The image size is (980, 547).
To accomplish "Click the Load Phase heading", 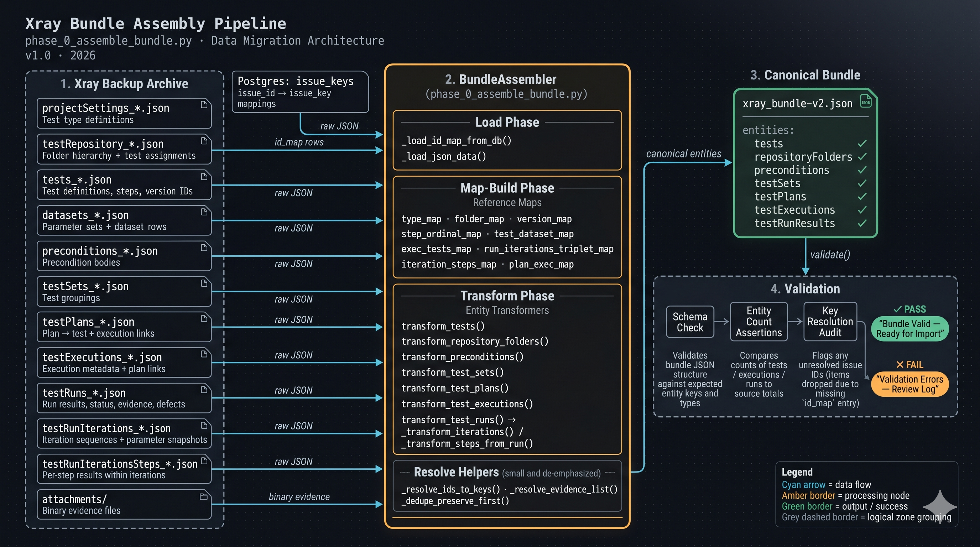I will [507, 122].
